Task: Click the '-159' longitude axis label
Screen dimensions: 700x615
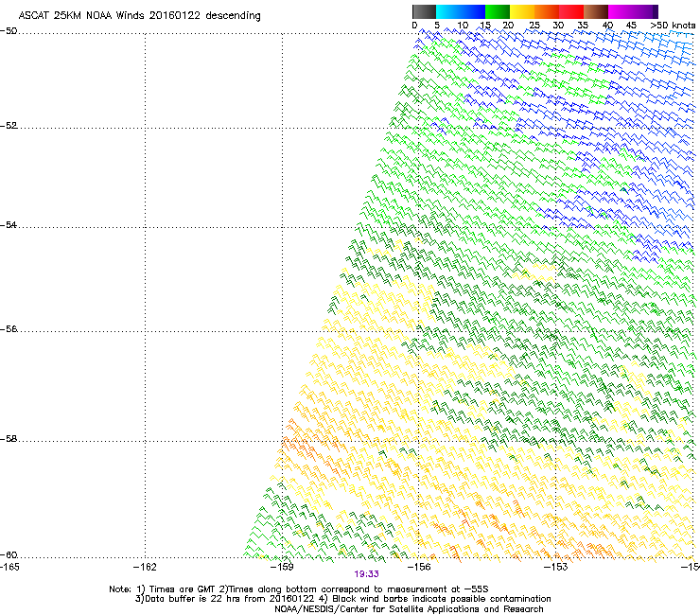Action: pos(282,567)
